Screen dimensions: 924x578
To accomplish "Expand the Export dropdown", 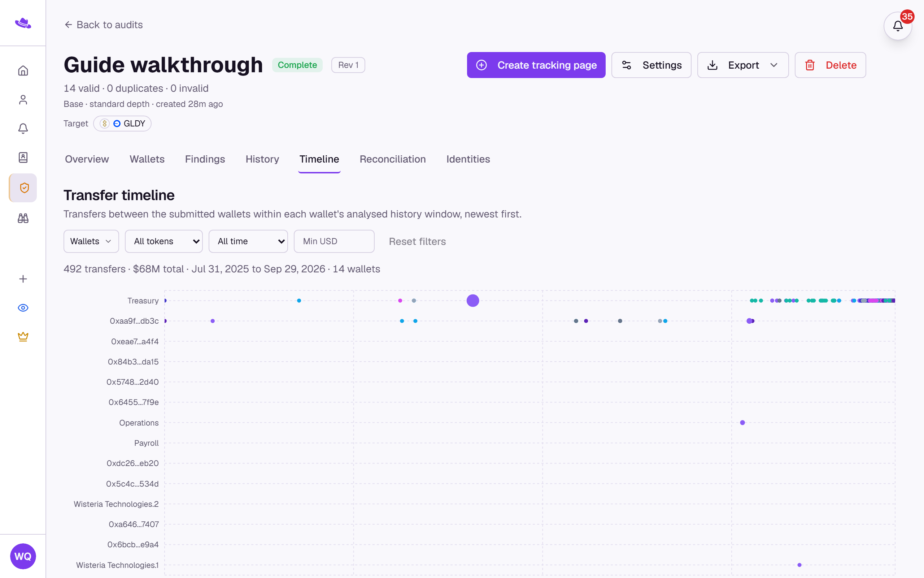I will point(743,65).
